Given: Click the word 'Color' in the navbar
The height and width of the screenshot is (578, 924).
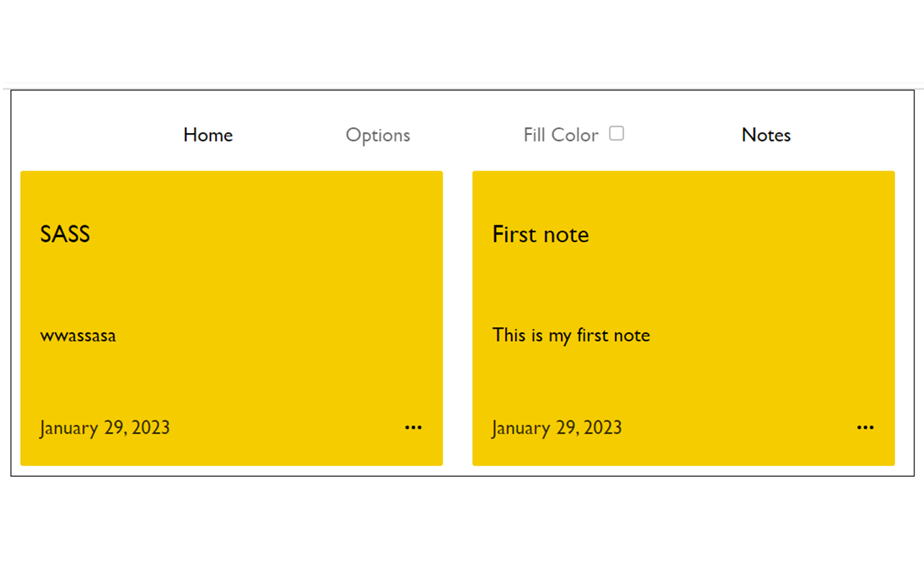Looking at the screenshot, I should tap(575, 135).
